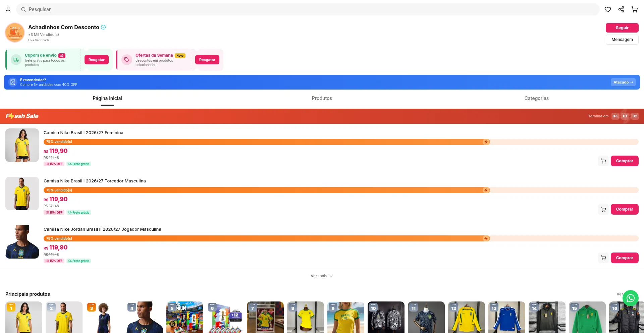Redeem the Ofertas da Semana coupon
Image resolution: width=644 pixels, height=333 pixels.
[207, 60]
